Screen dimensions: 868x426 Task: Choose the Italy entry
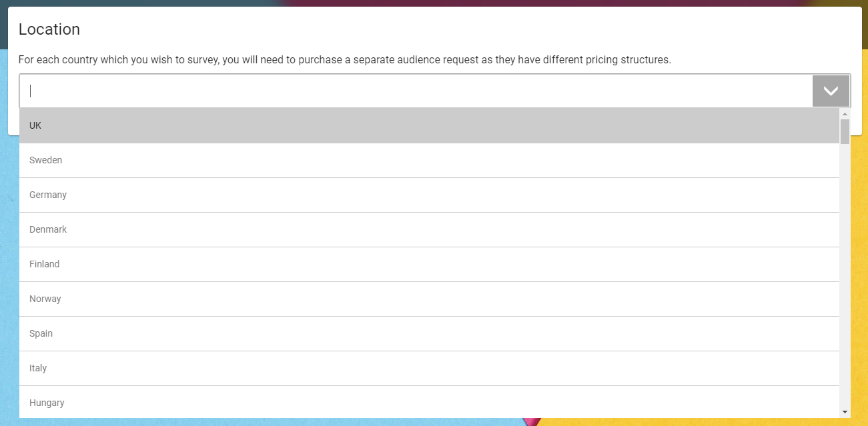(x=429, y=368)
